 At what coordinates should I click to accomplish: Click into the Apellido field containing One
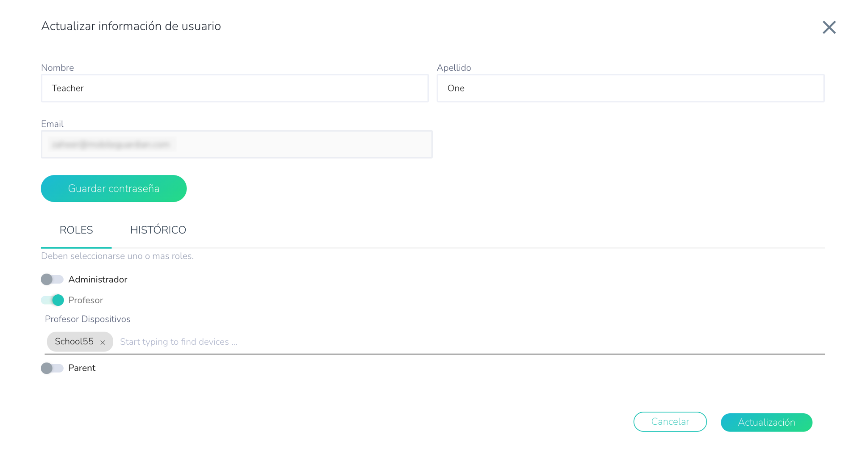(630, 88)
